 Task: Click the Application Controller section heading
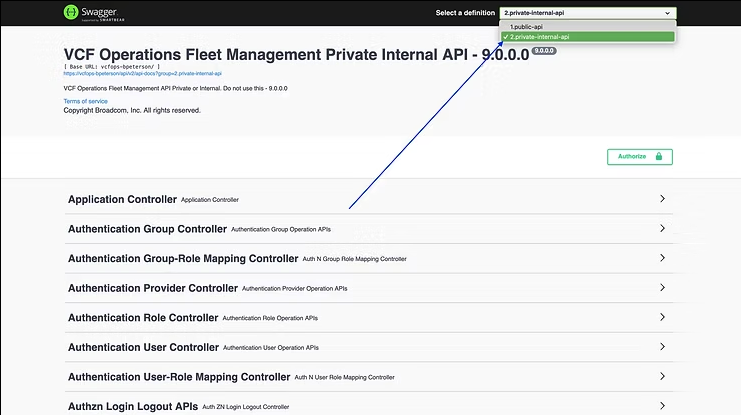coord(122,199)
